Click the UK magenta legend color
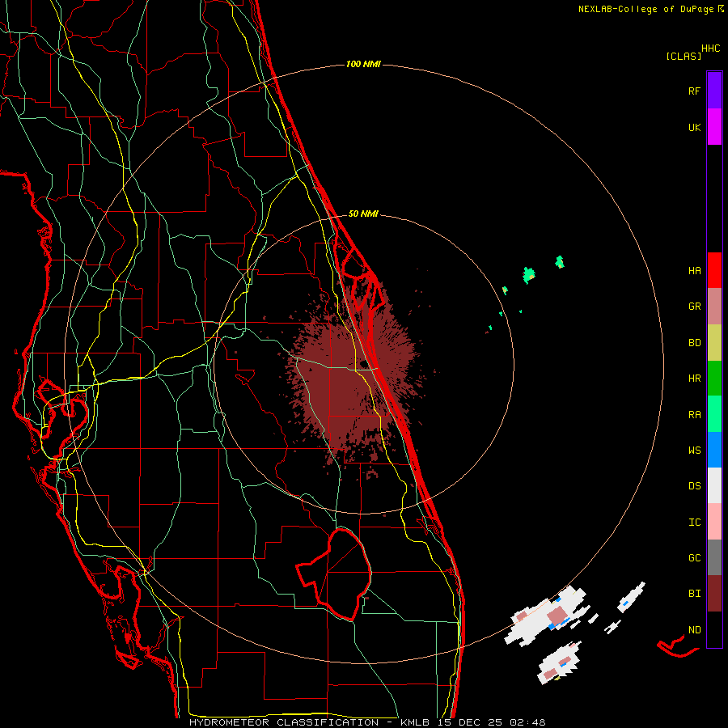The width and height of the screenshot is (728, 728). (x=714, y=127)
